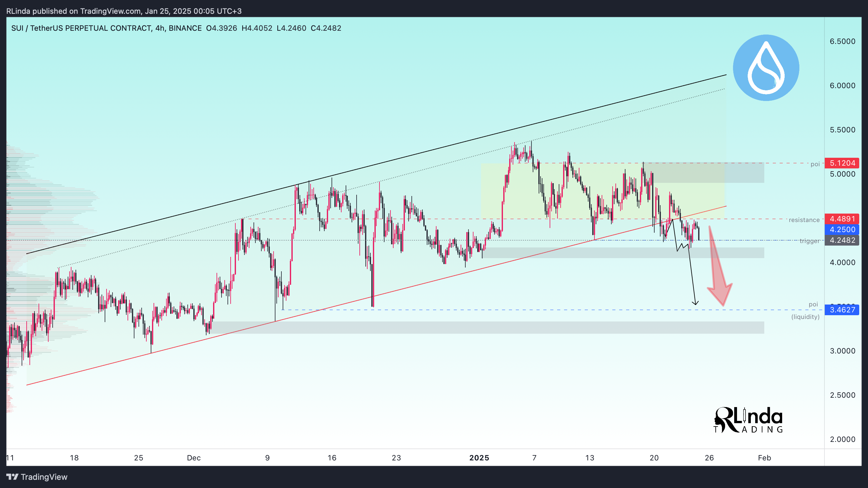
Task: Click the '20' date axis label
Action: 654,458
